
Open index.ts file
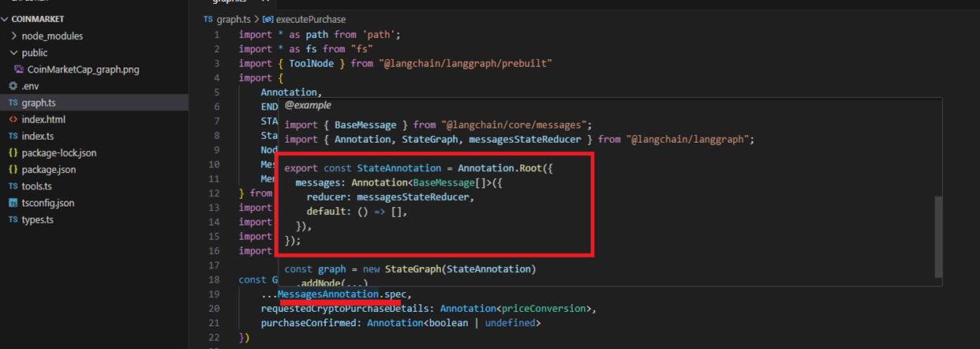(x=38, y=136)
